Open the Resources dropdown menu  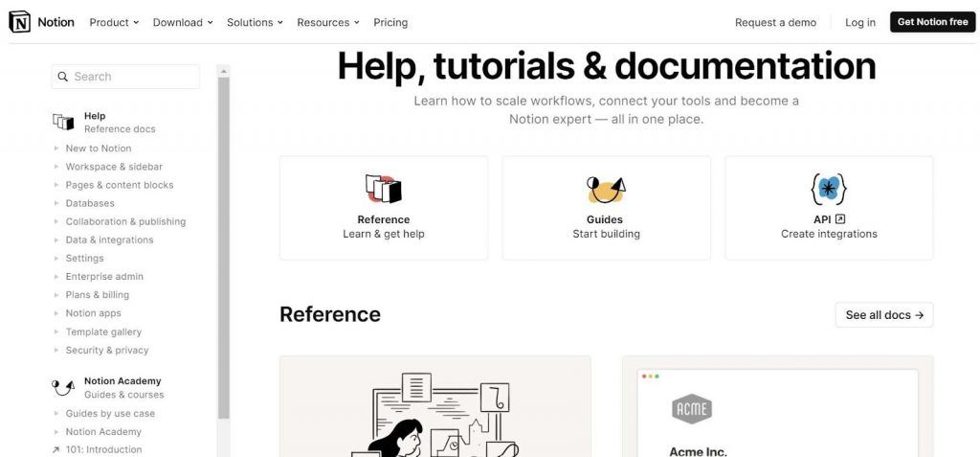[x=328, y=22]
